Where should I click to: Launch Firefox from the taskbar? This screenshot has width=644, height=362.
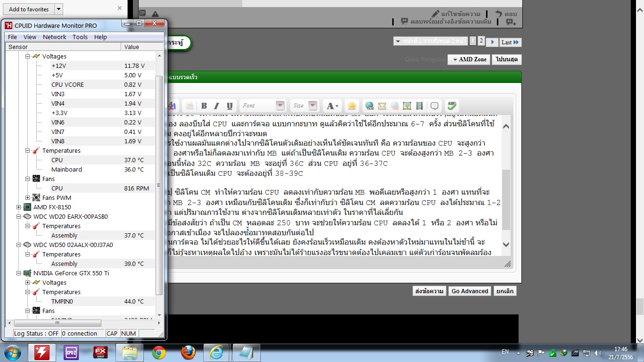188,352
